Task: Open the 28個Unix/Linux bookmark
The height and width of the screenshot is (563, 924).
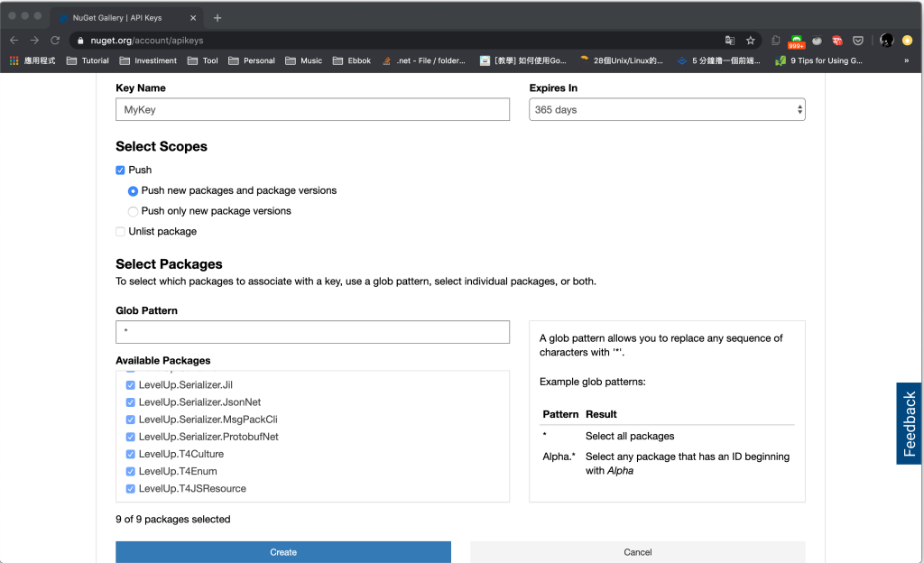Action: [x=621, y=60]
